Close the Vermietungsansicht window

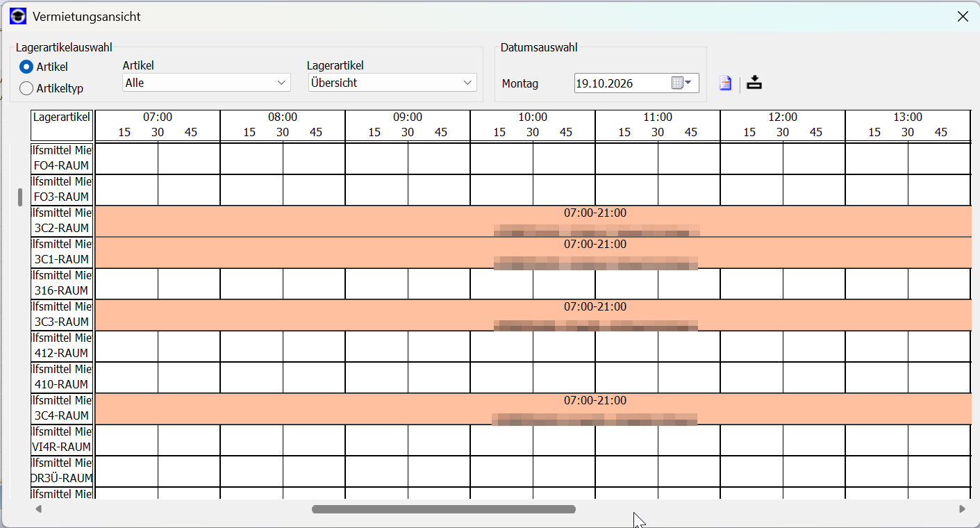tap(963, 17)
